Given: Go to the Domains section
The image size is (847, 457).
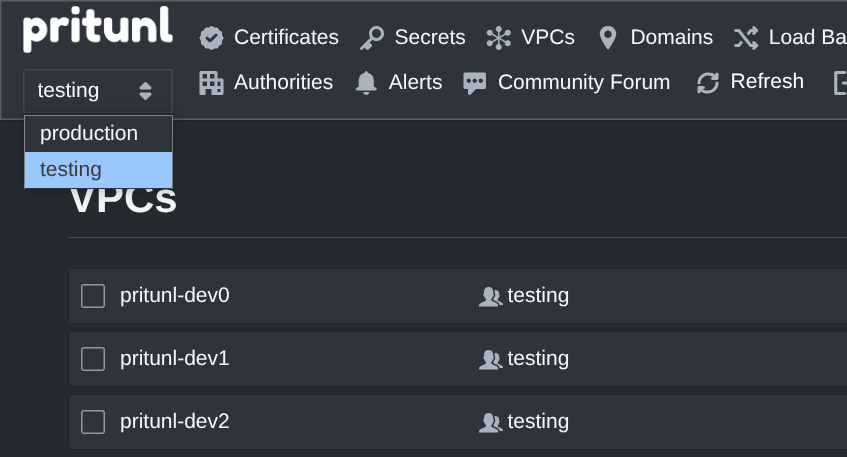Looking at the screenshot, I should pyautogui.click(x=671, y=38).
